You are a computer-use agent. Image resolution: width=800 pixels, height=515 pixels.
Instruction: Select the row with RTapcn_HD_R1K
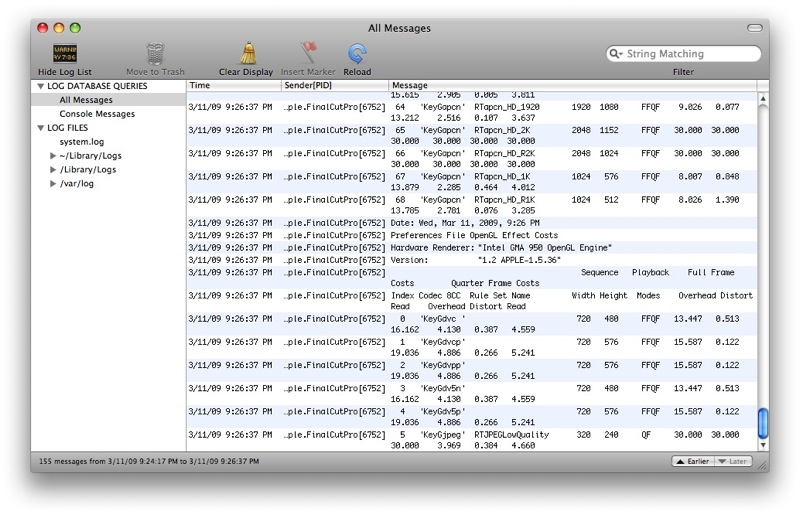[x=472, y=205]
